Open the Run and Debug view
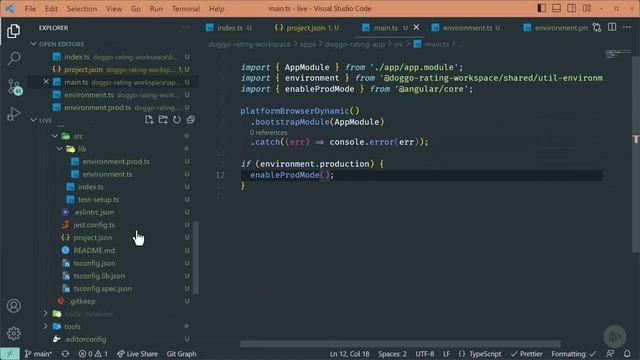This screenshot has height=360, width=640. click(x=13, y=114)
